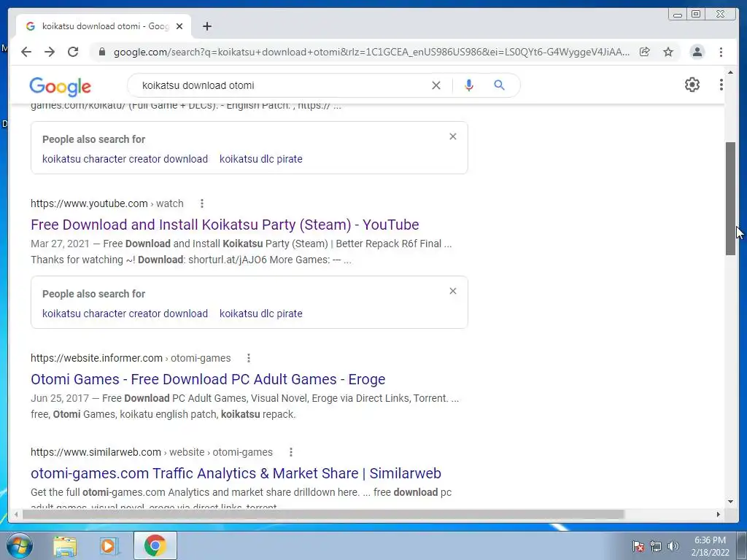View site information padlock icon
The width and height of the screenshot is (747, 560).
coord(101,52)
